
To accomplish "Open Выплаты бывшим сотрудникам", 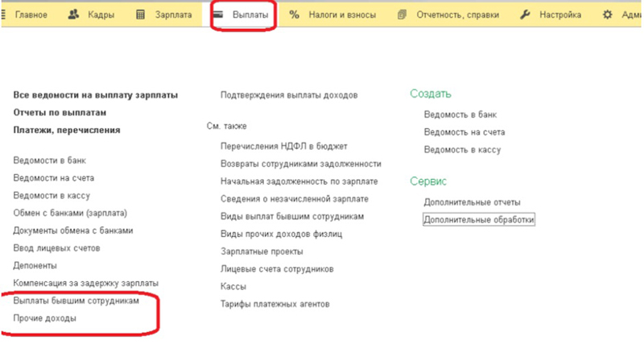I will (76, 301).
